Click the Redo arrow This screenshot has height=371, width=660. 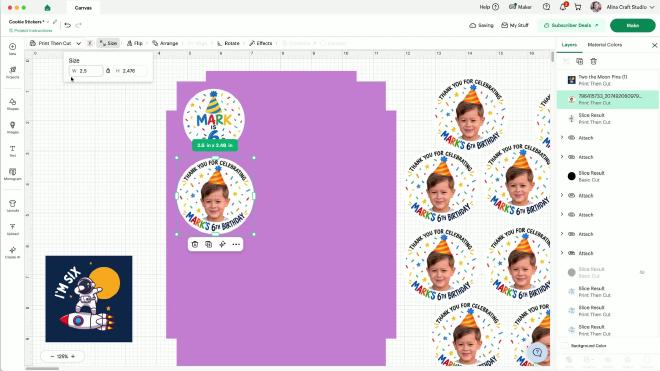pos(79,25)
